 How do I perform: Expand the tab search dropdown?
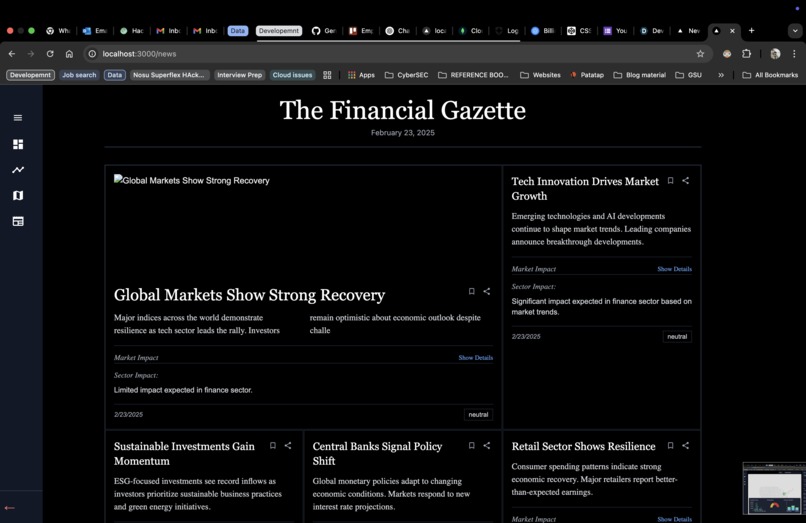[x=795, y=31]
